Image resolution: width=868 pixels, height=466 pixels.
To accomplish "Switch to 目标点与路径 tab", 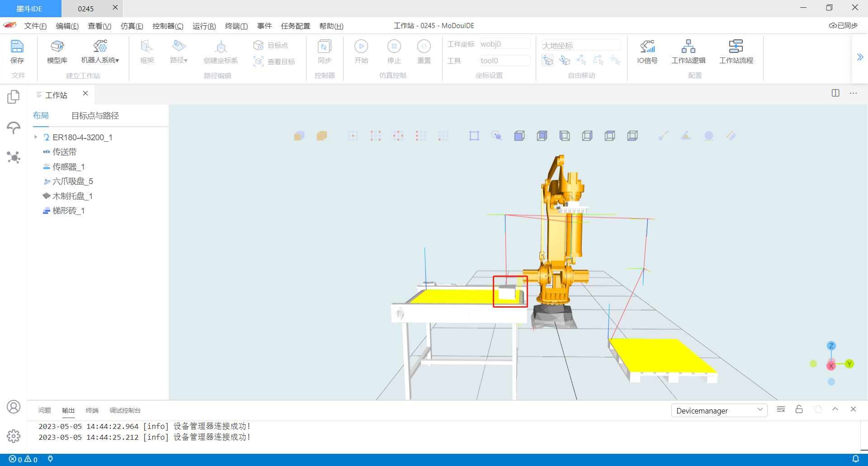I will tap(95, 116).
